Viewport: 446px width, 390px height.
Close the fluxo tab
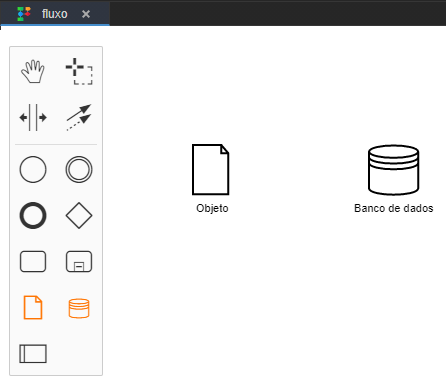[86, 14]
